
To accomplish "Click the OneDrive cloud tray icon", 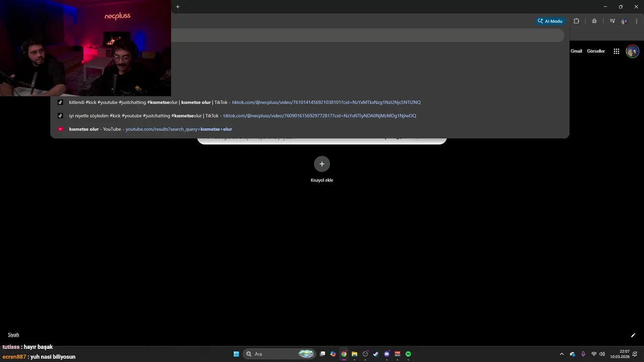I will click(x=573, y=354).
